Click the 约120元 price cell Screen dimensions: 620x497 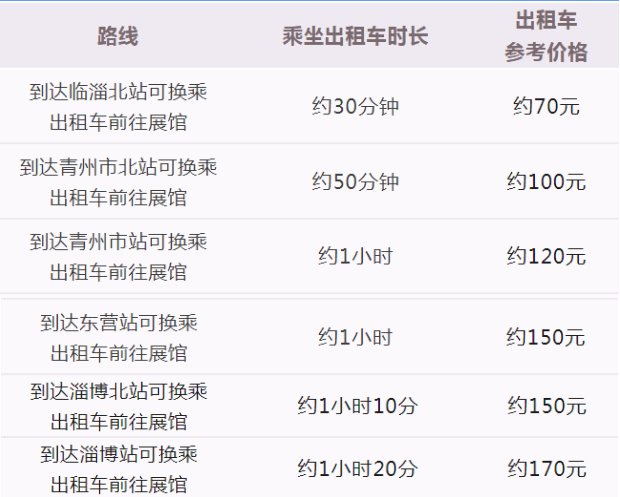[x=546, y=256]
